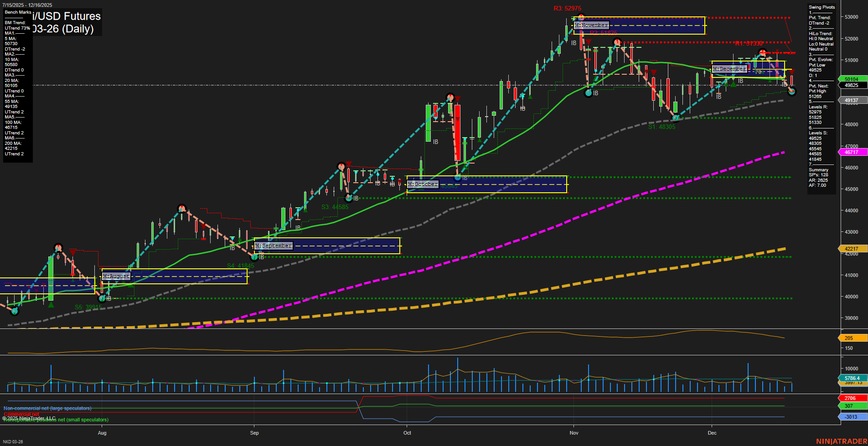Image resolution: width=868 pixels, height=446 pixels.
Task: Click the NinjaTrader copyright notice
Action: pos(28,418)
